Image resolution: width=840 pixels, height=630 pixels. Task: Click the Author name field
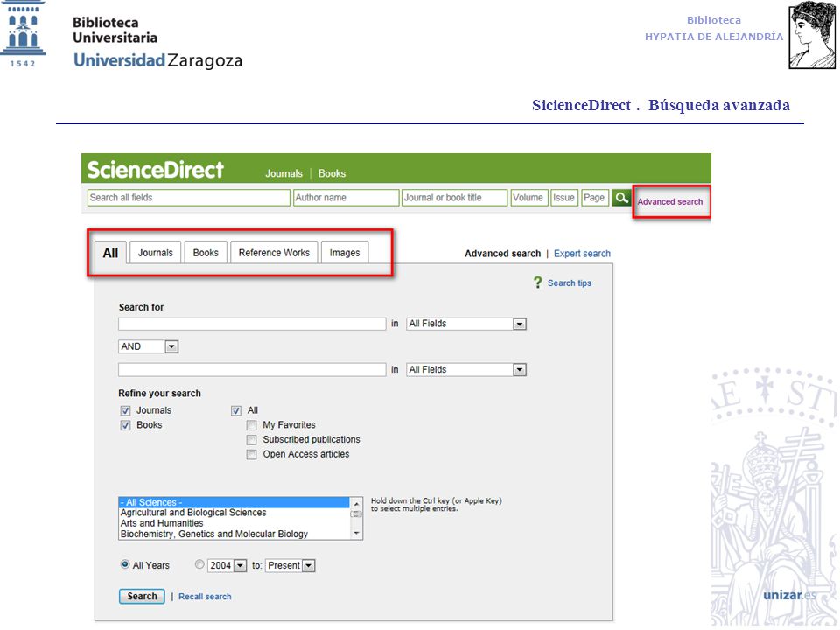pyautogui.click(x=346, y=198)
